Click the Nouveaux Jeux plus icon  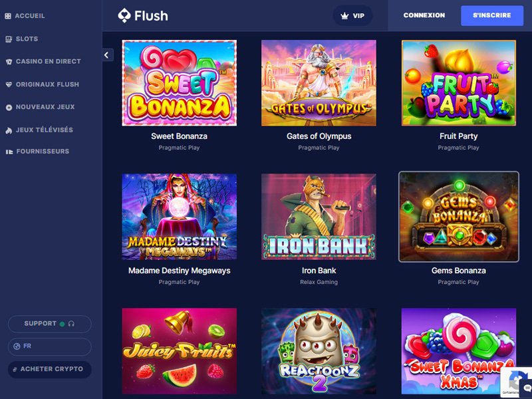pyautogui.click(x=9, y=107)
